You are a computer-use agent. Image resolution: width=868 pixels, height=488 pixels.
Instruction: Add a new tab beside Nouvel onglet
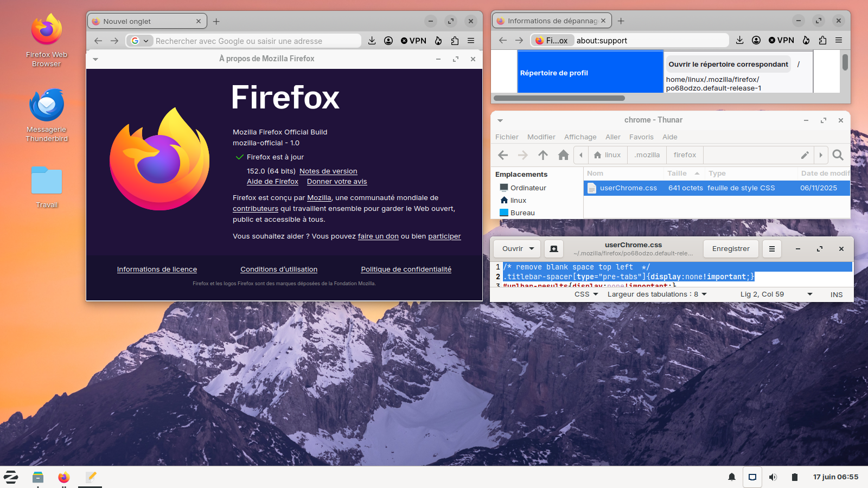(216, 21)
